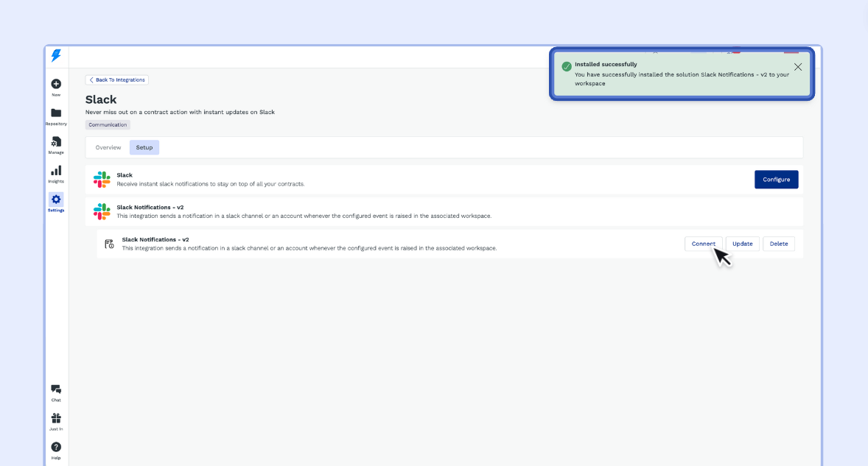Select the Settings gear icon

[56, 199]
